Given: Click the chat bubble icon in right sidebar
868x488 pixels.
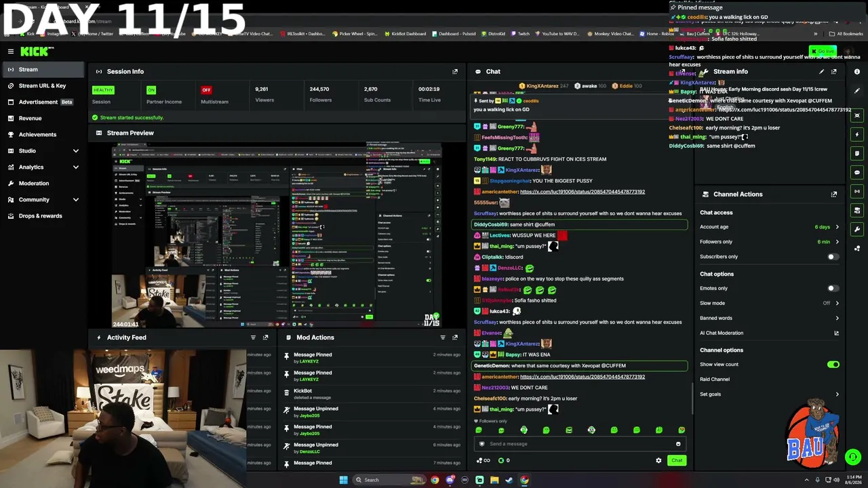Looking at the screenshot, I should pos(857,172).
